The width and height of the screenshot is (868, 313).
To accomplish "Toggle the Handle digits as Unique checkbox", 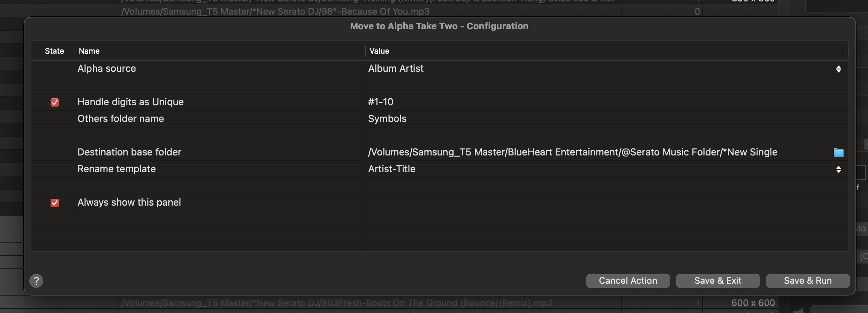I will point(55,102).
